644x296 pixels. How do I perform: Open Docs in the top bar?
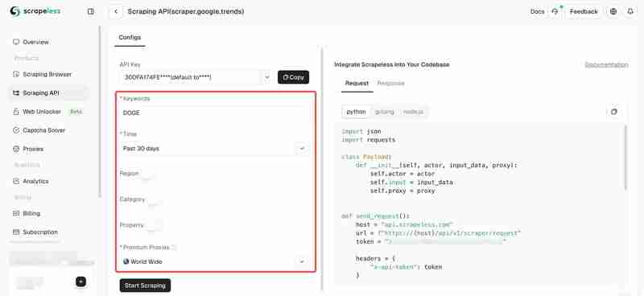[537, 11]
